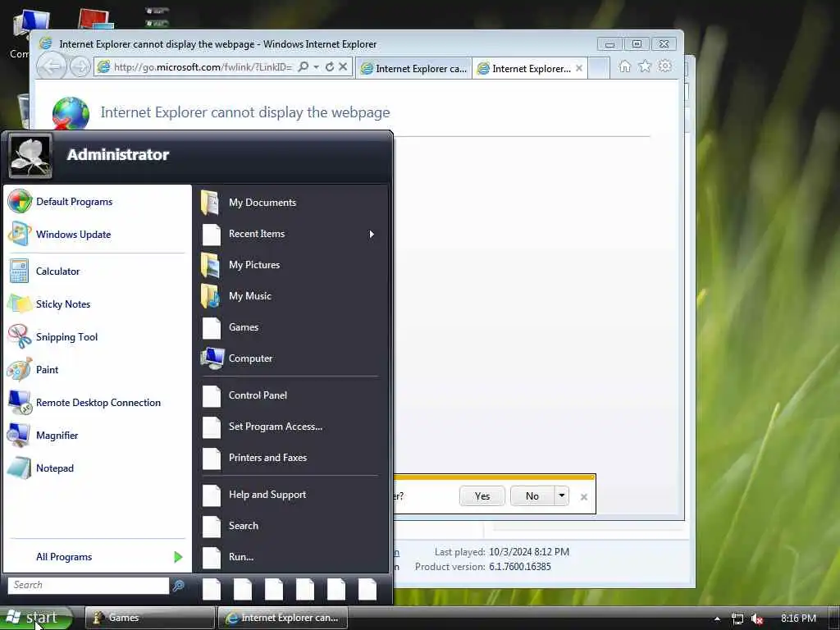The image size is (840, 630).
Task: Open a new tab in Internet Explorer
Action: (x=599, y=69)
